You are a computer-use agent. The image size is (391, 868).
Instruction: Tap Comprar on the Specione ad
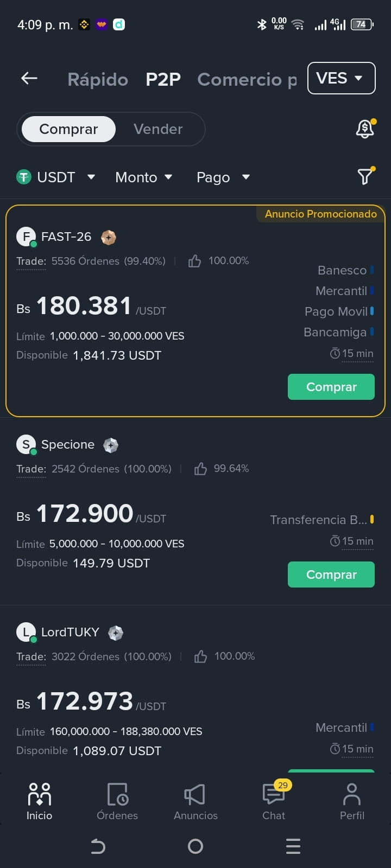click(x=331, y=575)
